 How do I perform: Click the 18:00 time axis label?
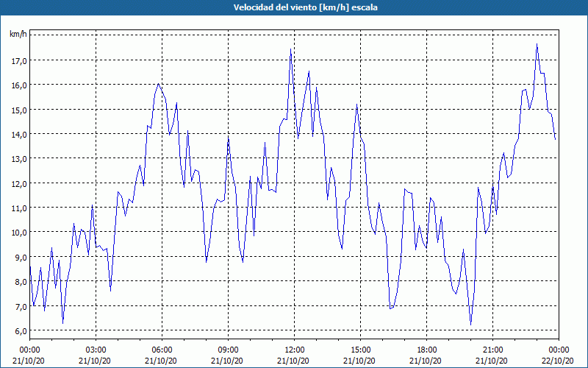[427, 350]
